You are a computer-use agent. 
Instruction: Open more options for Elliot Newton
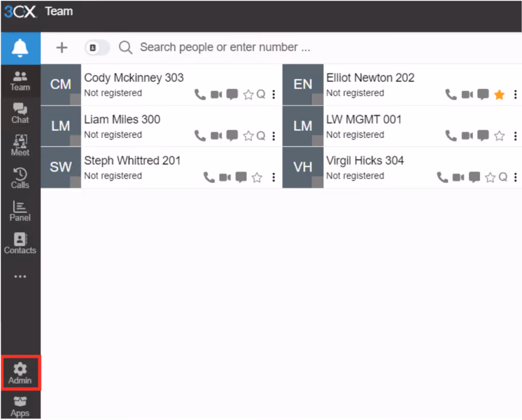point(515,94)
